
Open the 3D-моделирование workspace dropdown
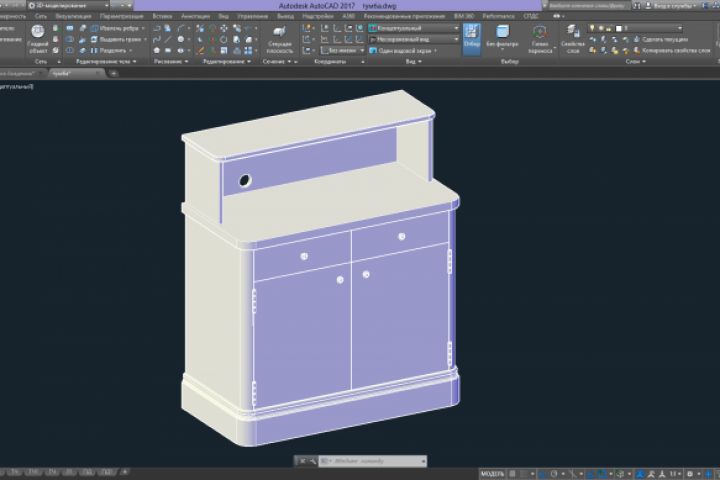click(x=68, y=6)
